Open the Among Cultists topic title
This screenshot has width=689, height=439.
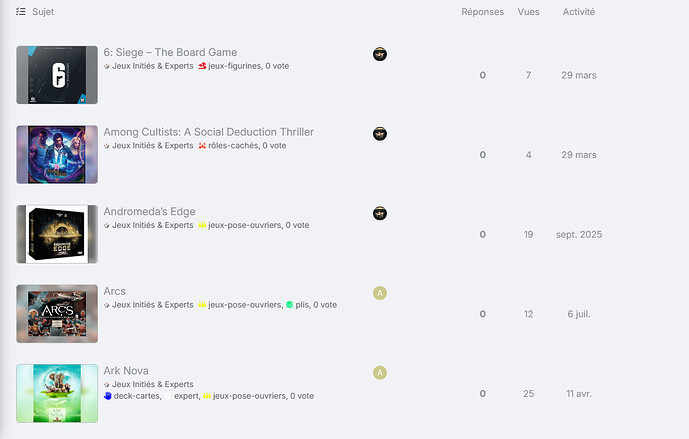[x=208, y=132]
